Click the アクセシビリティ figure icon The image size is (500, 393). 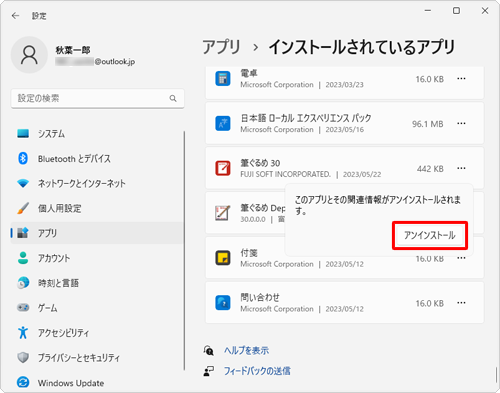[x=23, y=332]
